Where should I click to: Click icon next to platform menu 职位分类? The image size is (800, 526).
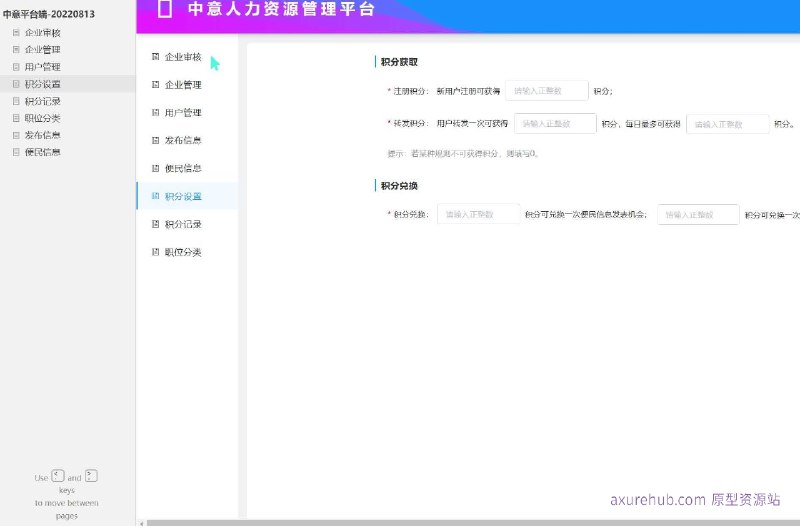point(156,252)
